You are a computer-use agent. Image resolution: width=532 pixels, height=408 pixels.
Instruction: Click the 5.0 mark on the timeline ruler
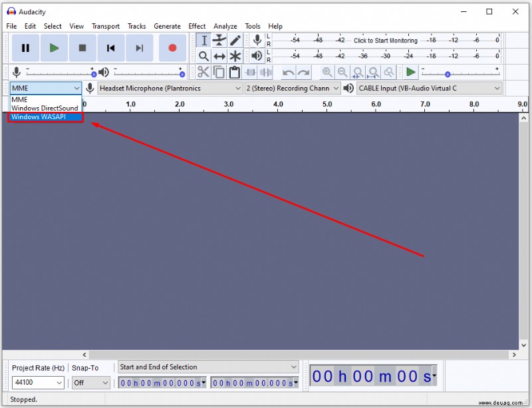327,104
